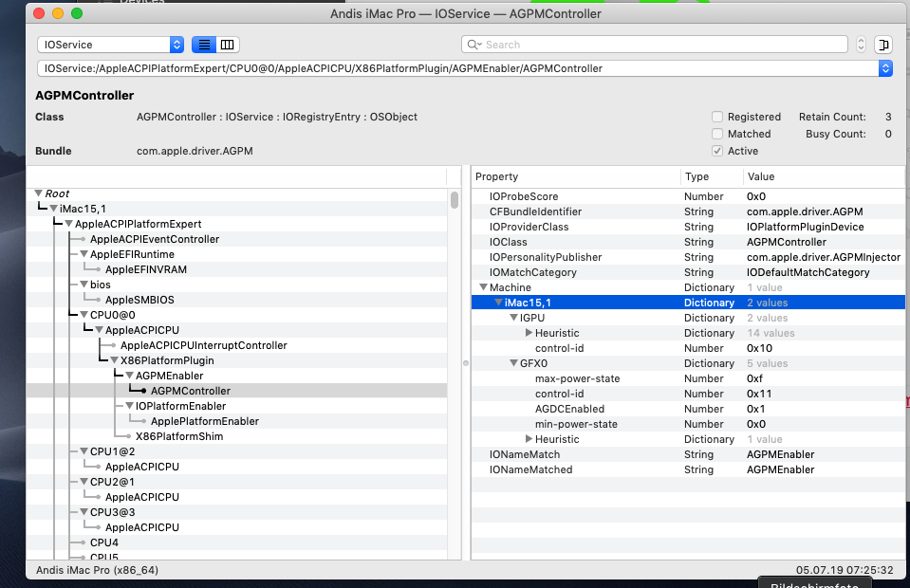Open the path history dropdown arrow
The height and width of the screenshot is (588, 910).
[x=885, y=68]
